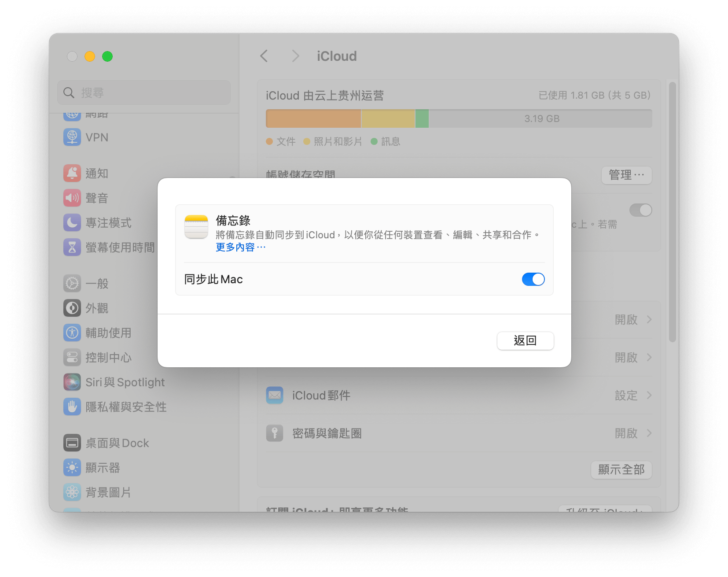Click the 返回 button

(x=525, y=340)
